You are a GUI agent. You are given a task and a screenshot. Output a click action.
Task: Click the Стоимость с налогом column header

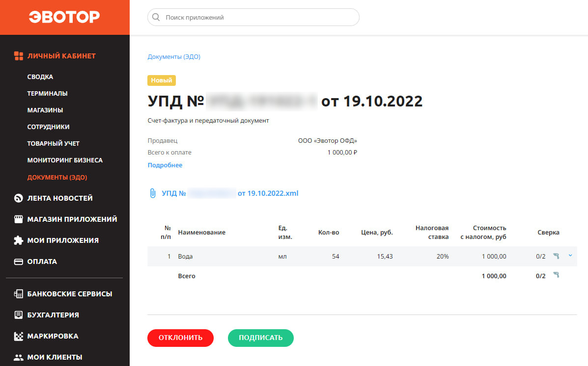point(483,232)
